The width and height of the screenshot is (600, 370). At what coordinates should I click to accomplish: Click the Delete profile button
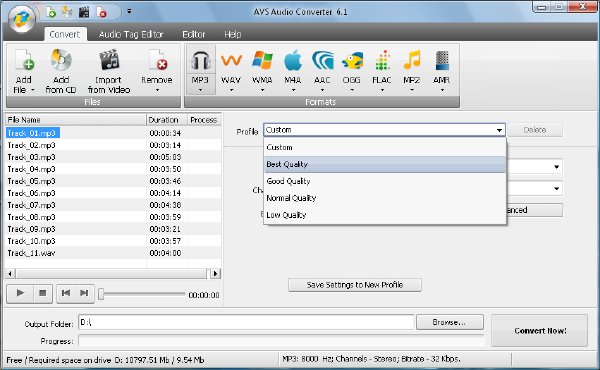[535, 130]
